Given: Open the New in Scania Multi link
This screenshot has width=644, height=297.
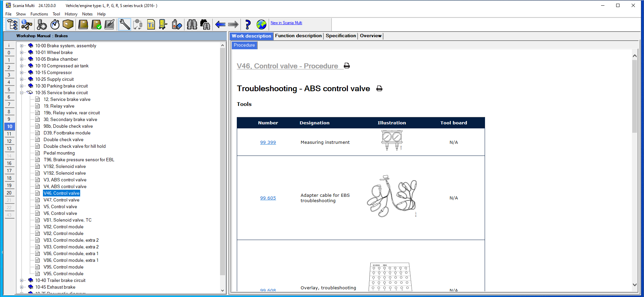Looking at the screenshot, I should [x=286, y=23].
